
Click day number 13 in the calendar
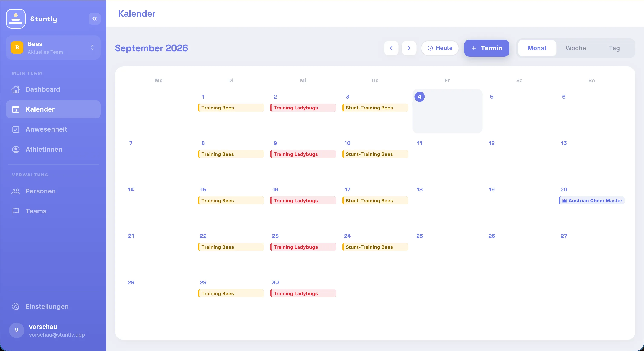click(x=564, y=143)
